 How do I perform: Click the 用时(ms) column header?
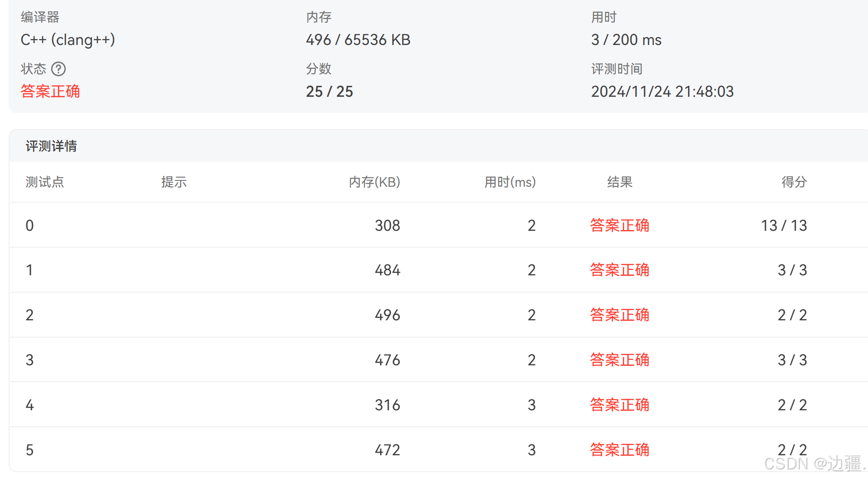[510, 182]
